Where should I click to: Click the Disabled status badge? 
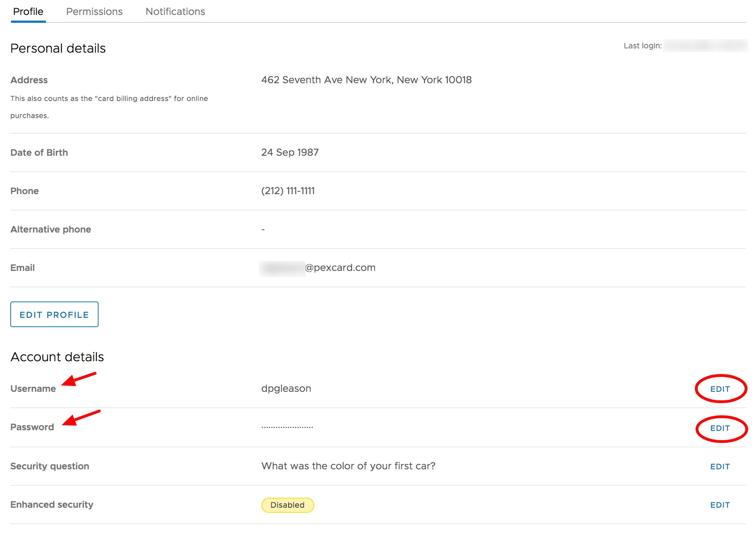[287, 505]
